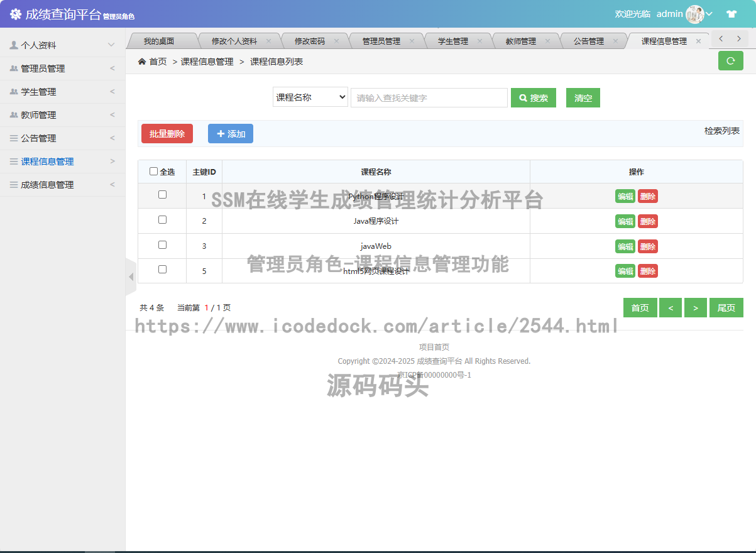The height and width of the screenshot is (553, 756).
Task: Click the group icon beside 学生管理
Action: [14, 92]
